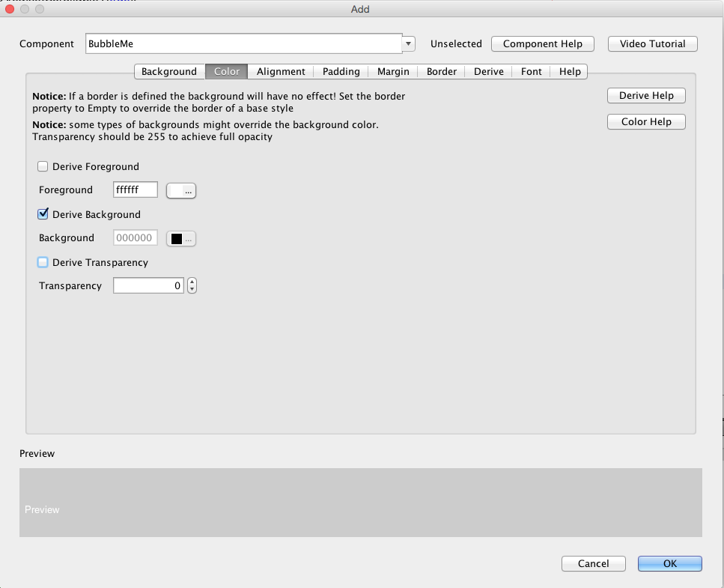Open the Background color chooser button
724x588 pixels.
tap(188, 238)
